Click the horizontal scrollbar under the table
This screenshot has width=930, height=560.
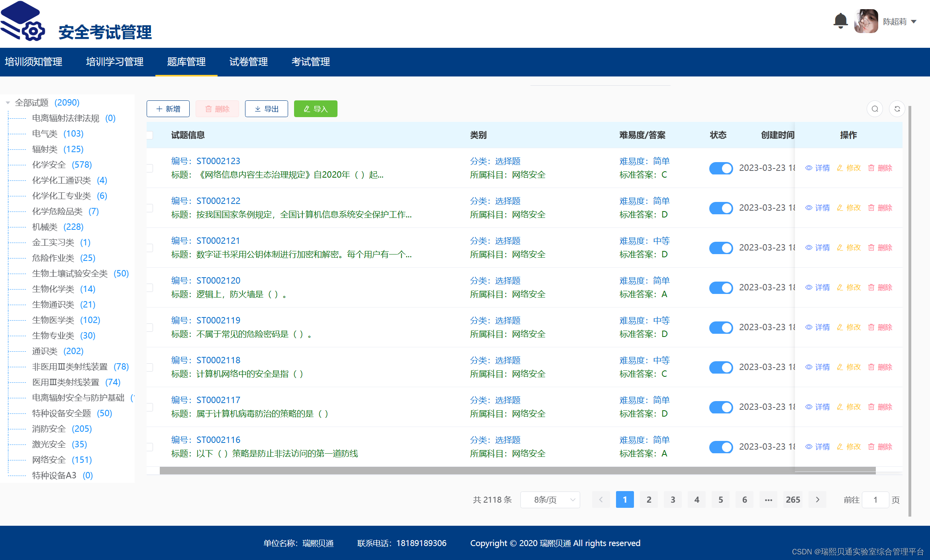517,470
